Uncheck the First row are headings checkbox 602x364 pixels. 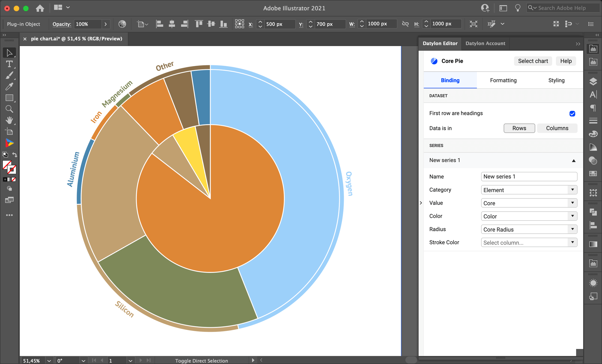(x=572, y=114)
